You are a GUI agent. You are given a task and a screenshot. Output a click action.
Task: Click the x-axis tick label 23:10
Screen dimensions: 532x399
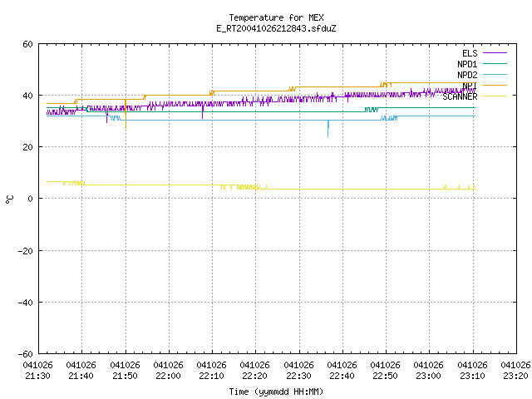472,376
